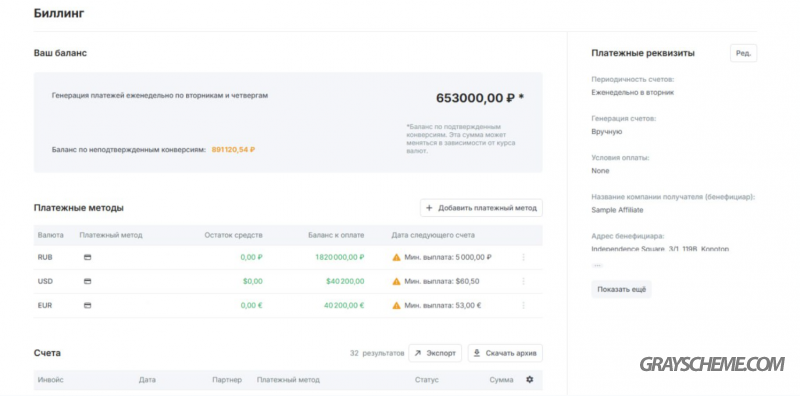
Task: Click the Еженедельно в вторник value
Action: (633, 92)
